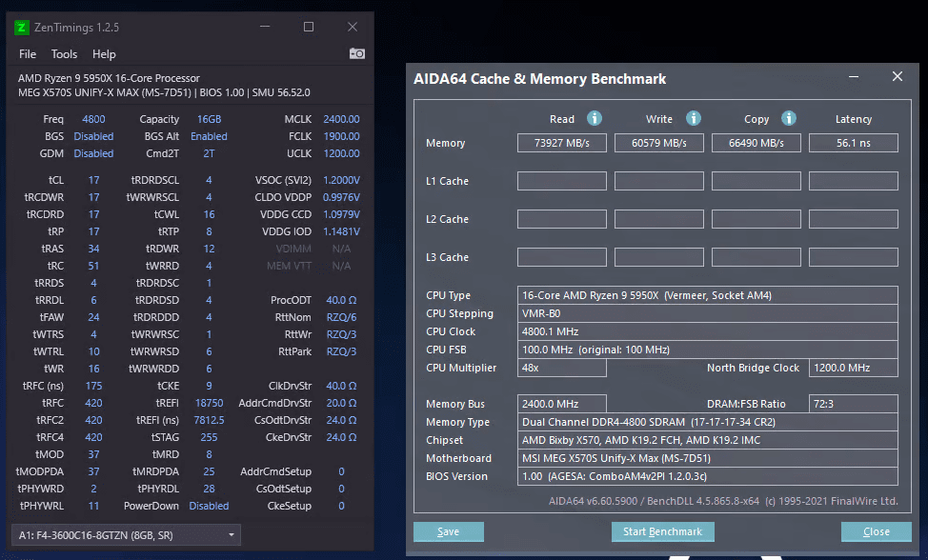Click the CPU Type field in AIDA64

(707, 295)
